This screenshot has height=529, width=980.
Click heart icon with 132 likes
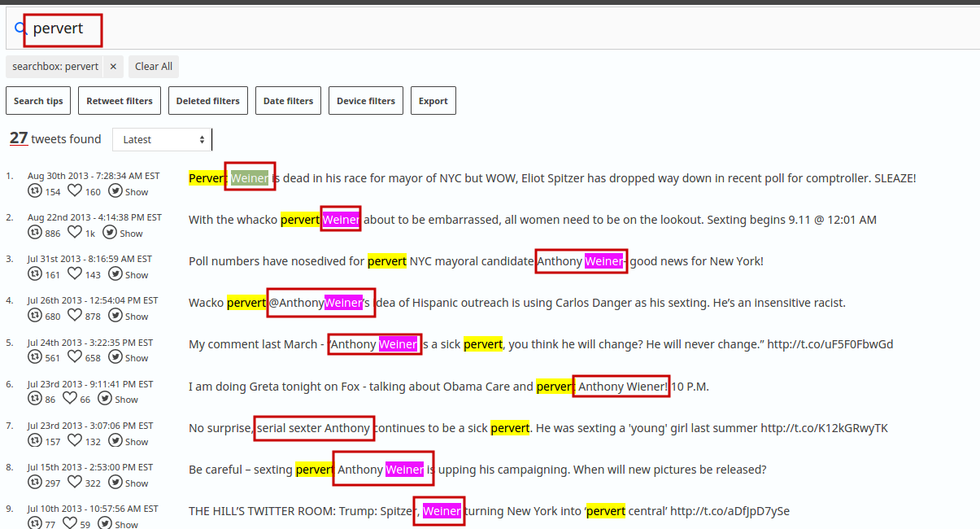click(x=74, y=440)
